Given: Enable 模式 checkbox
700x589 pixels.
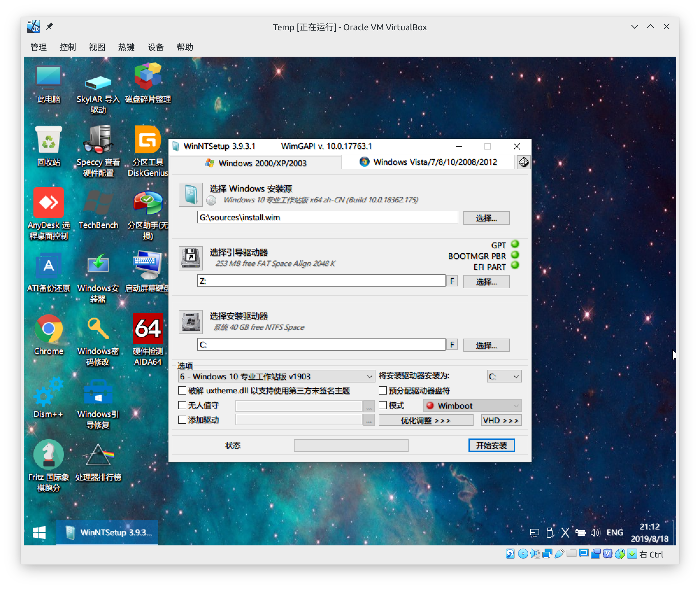Looking at the screenshot, I should pyautogui.click(x=383, y=405).
